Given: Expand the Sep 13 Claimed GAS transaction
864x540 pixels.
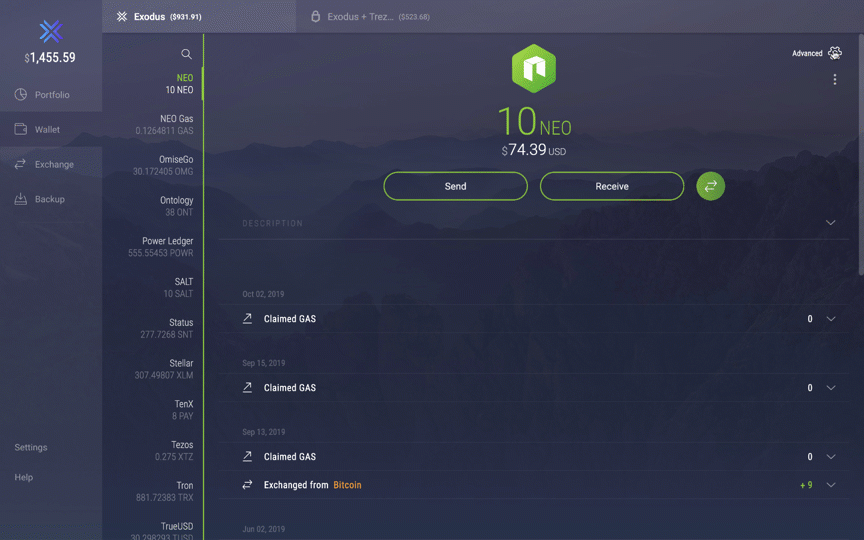Looking at the screenshot, I should (x=830, y=456).
